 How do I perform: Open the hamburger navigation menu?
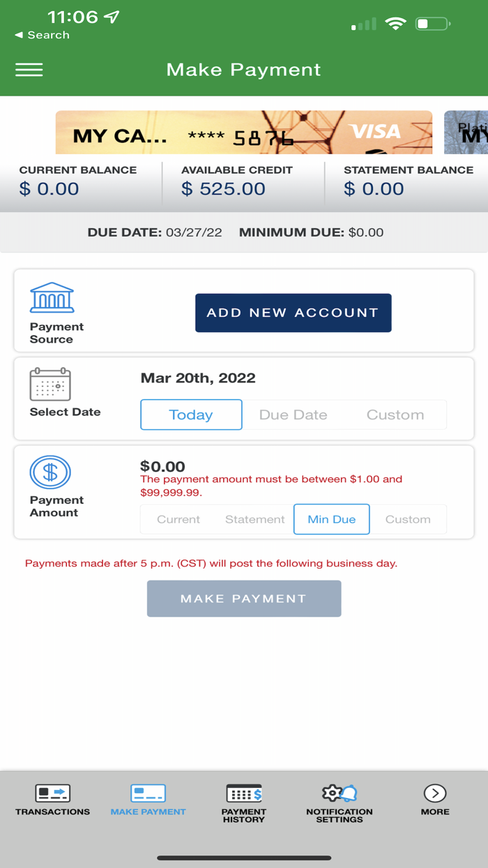tap(29, 69)
